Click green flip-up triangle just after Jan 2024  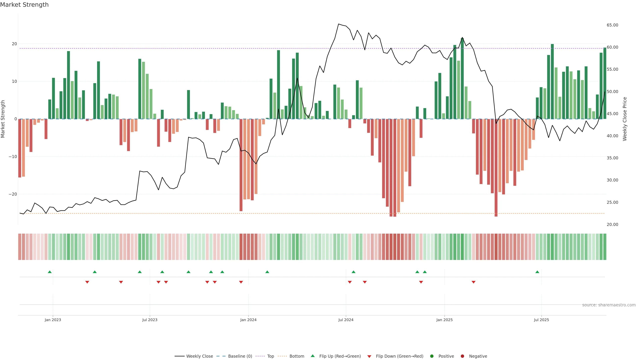tap(267, 272)
